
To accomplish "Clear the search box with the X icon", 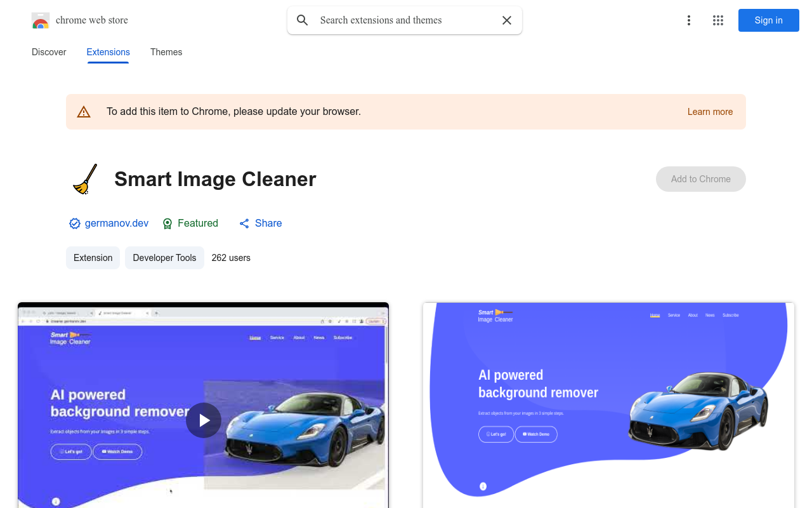I will pyautogui.click(x=507, y=20).
